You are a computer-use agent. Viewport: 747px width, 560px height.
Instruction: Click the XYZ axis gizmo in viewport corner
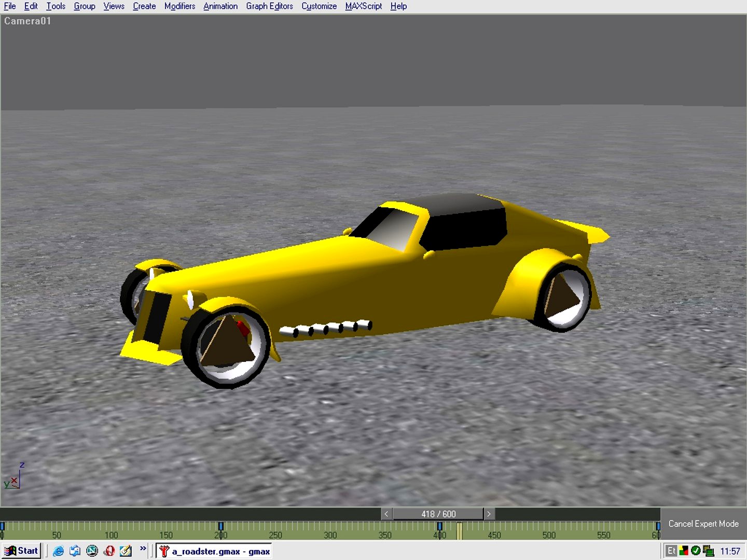(x=14, y=476)
